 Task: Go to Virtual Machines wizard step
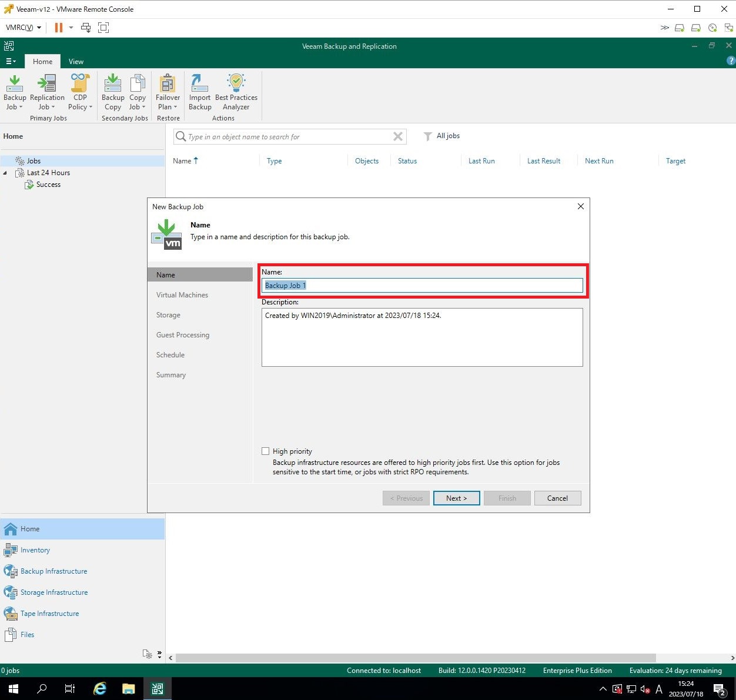tap(182, 295)
